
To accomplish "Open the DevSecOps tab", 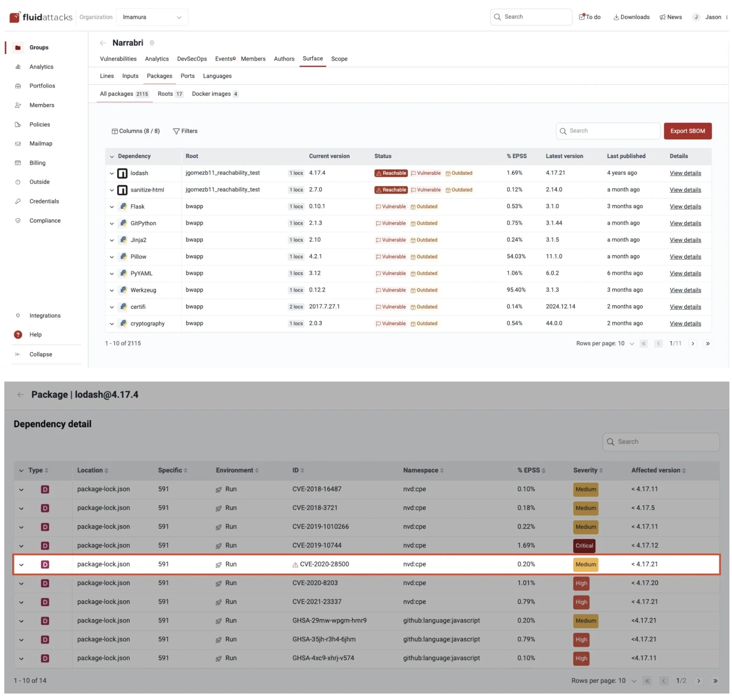I will point(192,59).
